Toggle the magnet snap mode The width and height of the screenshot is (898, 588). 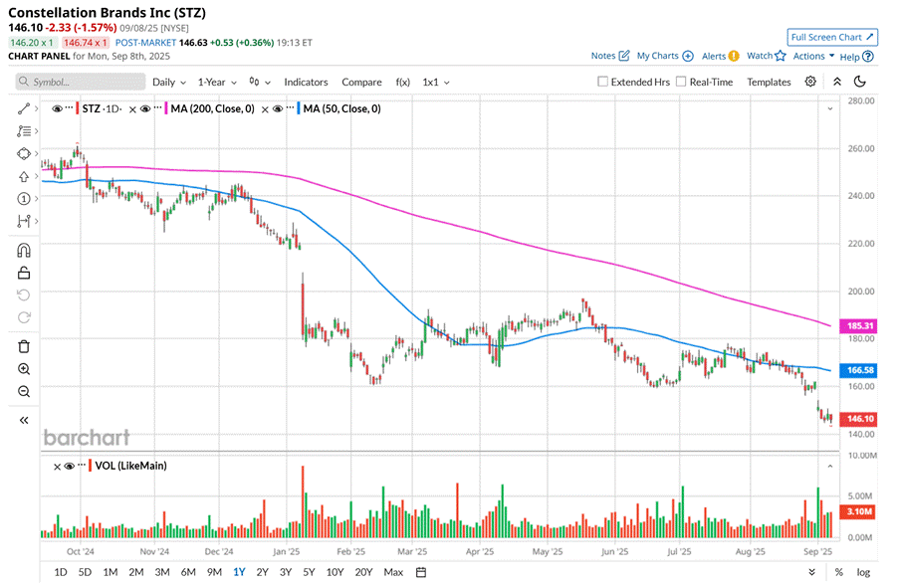[24, 250]
